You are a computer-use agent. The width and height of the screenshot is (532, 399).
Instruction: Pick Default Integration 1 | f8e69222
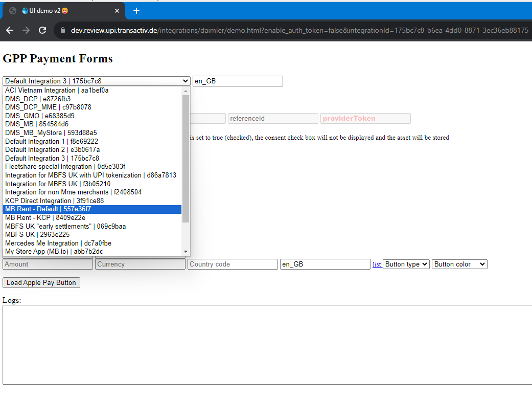coord(92,141)
